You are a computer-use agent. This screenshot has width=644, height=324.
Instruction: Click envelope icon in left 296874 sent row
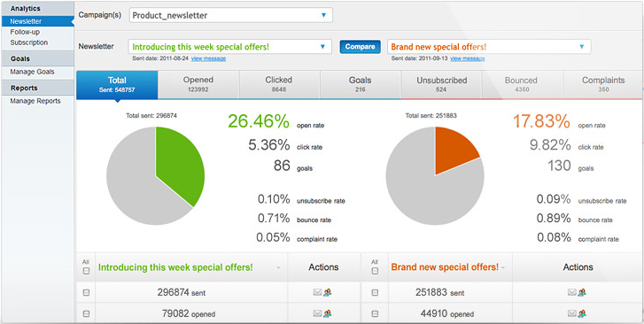[x=317, y=292]
